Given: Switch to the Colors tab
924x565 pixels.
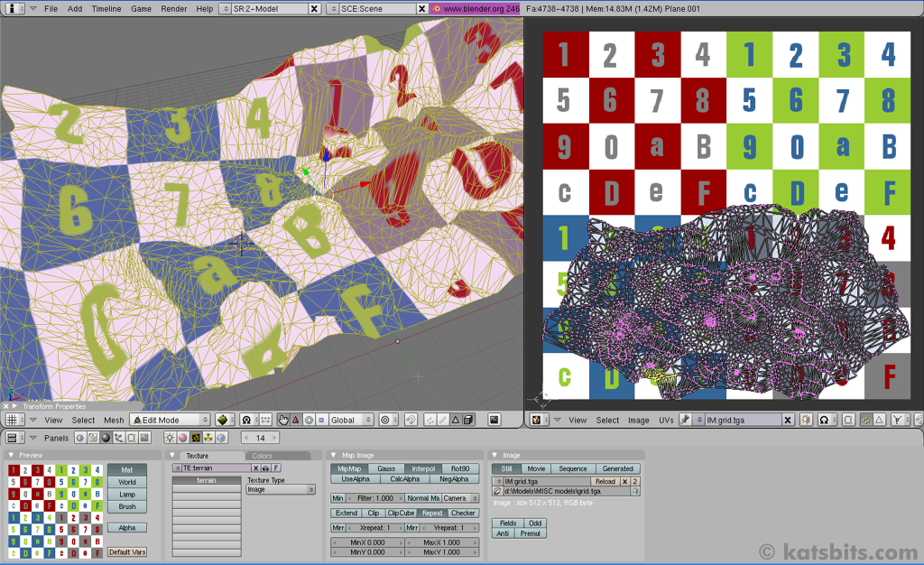Looking at the screenshot, I should (x=263, y=456).
